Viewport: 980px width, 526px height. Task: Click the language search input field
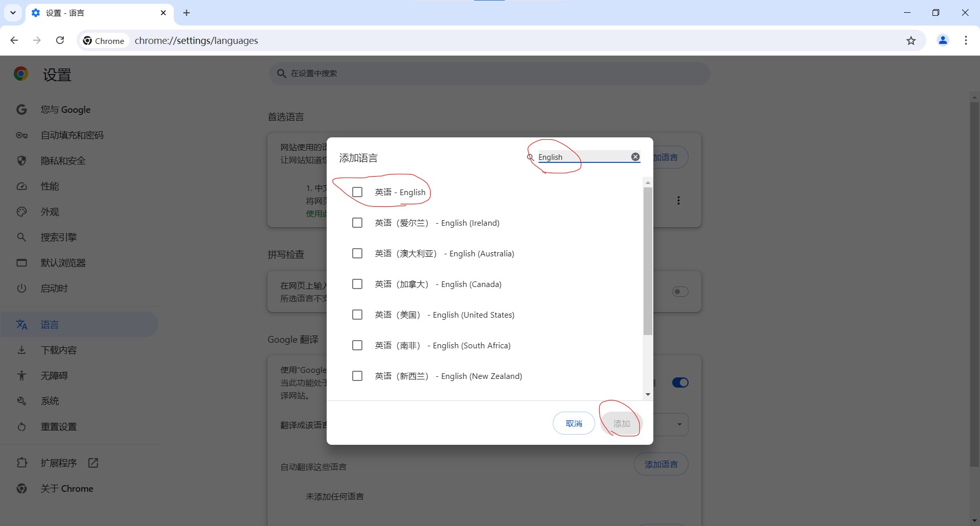(x=582, y=157)
